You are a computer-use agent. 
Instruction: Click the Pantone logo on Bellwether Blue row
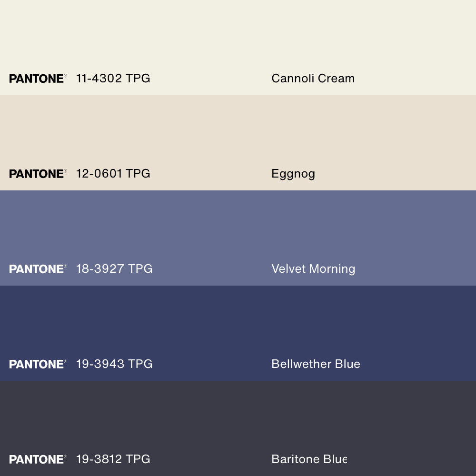[x=38, y=364]
